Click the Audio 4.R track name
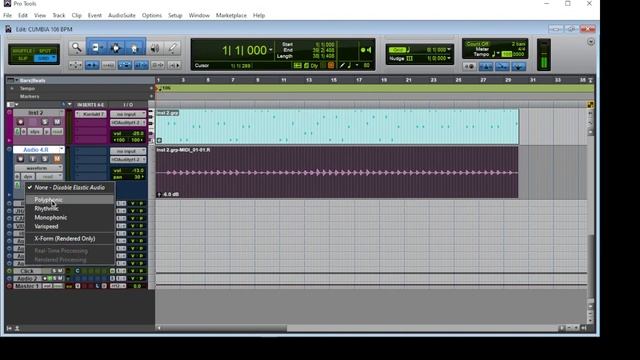 36,150
